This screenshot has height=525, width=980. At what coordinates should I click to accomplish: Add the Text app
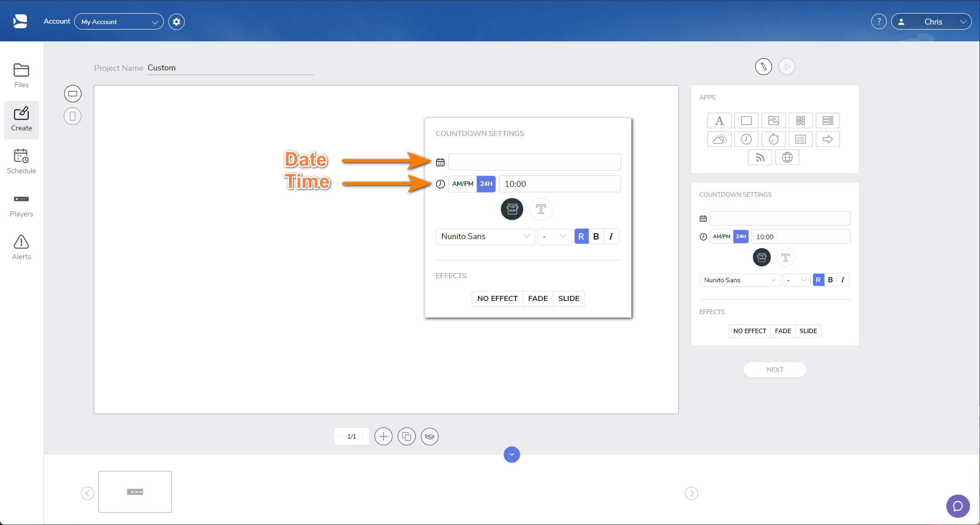(719, 120)
